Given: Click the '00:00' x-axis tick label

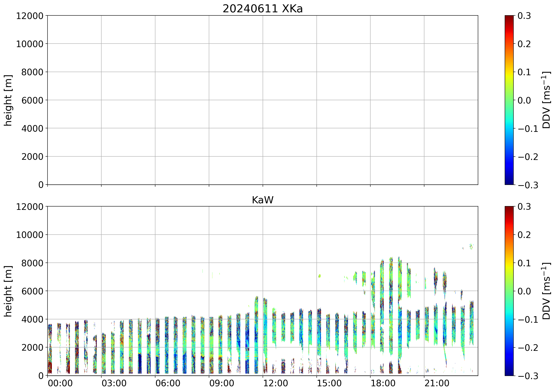Looking at the screenshot, I should tap(60, 383).
